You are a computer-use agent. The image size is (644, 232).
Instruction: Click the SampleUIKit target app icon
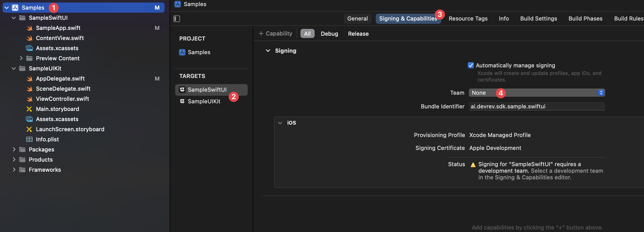182,102
